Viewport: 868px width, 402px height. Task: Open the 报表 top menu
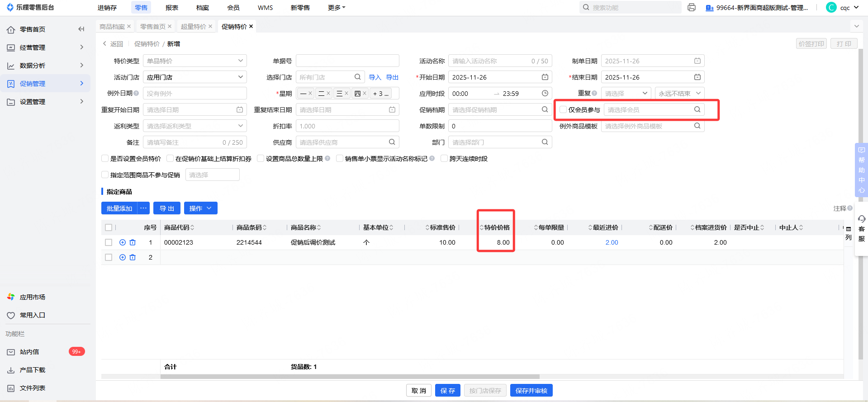[x=172, y=8]
